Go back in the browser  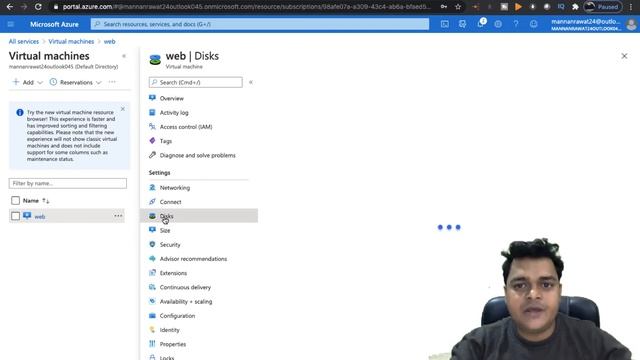click(x=10, y=7)
